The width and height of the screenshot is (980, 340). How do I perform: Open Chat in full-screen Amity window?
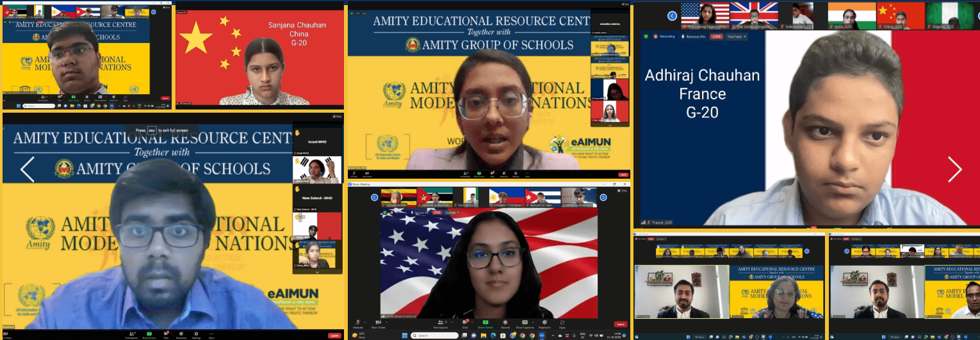point(166,336)
